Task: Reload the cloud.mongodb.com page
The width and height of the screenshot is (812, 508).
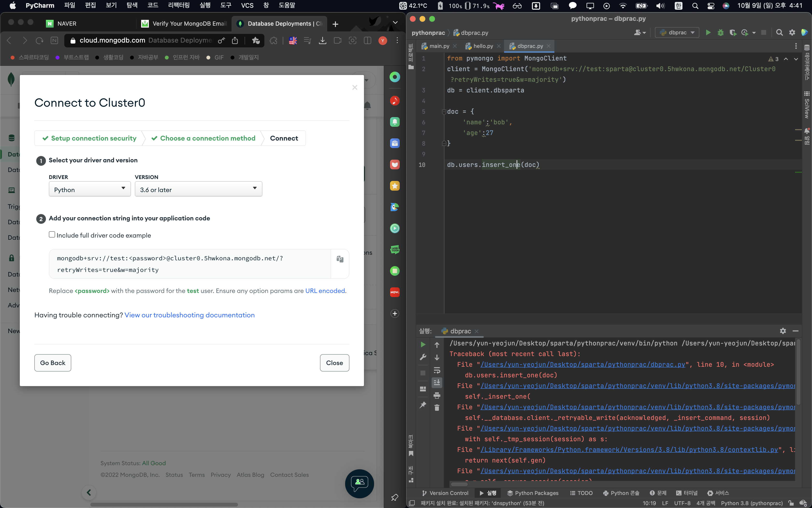Action: (39, 41)
